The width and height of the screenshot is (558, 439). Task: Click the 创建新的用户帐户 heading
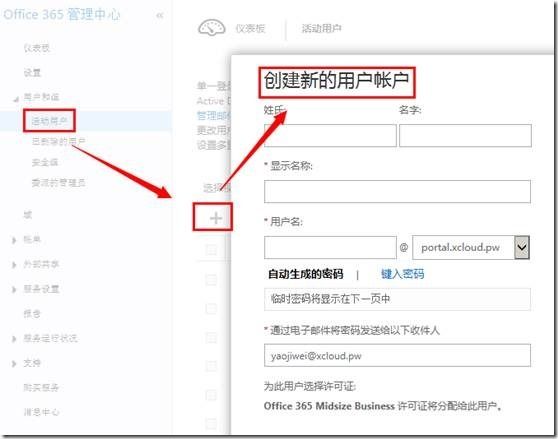336,80
